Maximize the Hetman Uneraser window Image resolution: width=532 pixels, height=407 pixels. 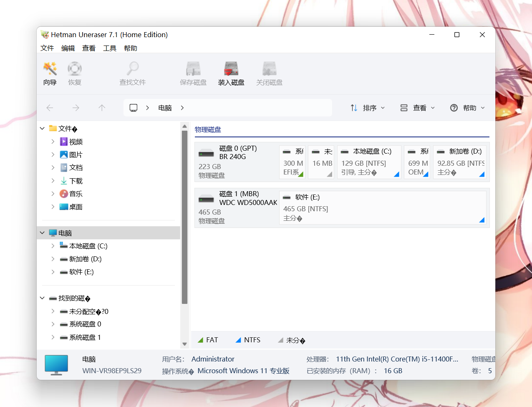point(457,35)
